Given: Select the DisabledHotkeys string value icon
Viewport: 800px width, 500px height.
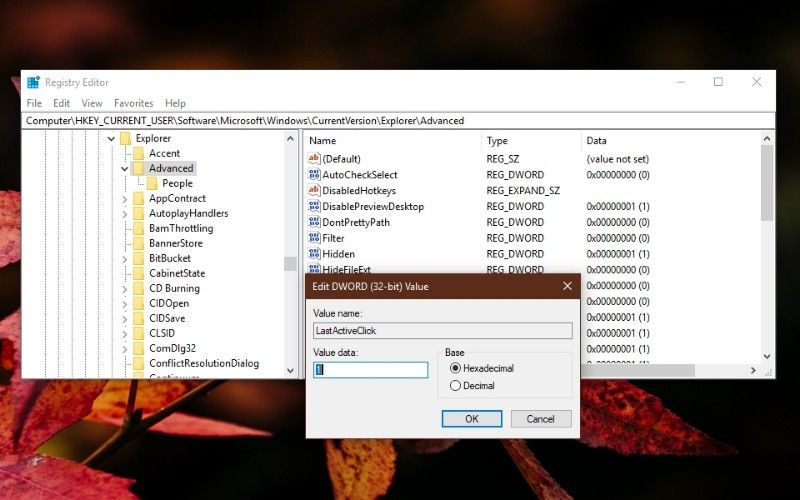Looking at the screenshot, I should pyautogui.click(x=314, y=191).
